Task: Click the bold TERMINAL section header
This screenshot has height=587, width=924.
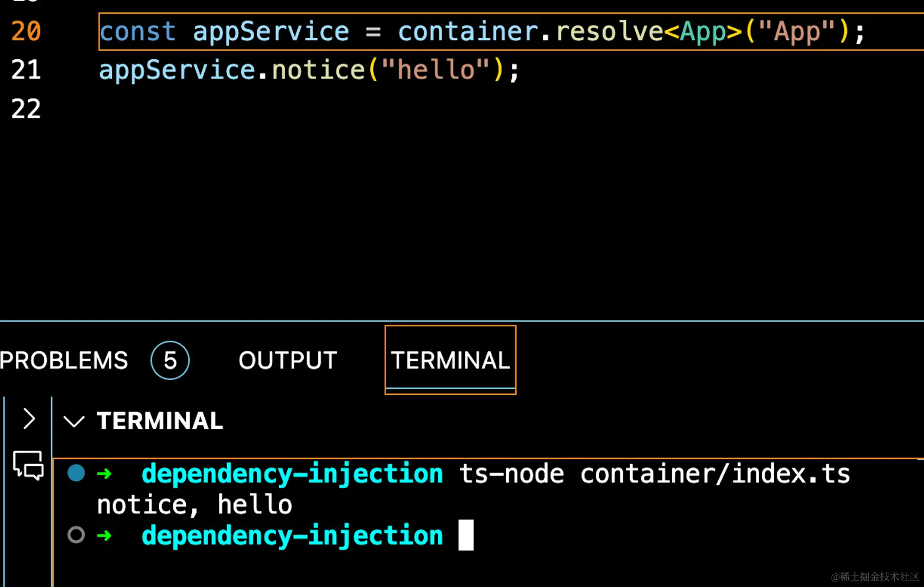Action: coord(160,421)
